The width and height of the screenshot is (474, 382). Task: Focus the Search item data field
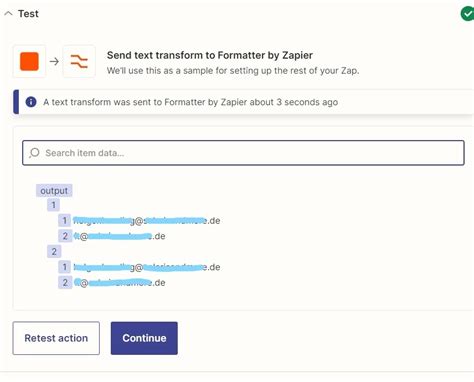(x=243, y=153)
